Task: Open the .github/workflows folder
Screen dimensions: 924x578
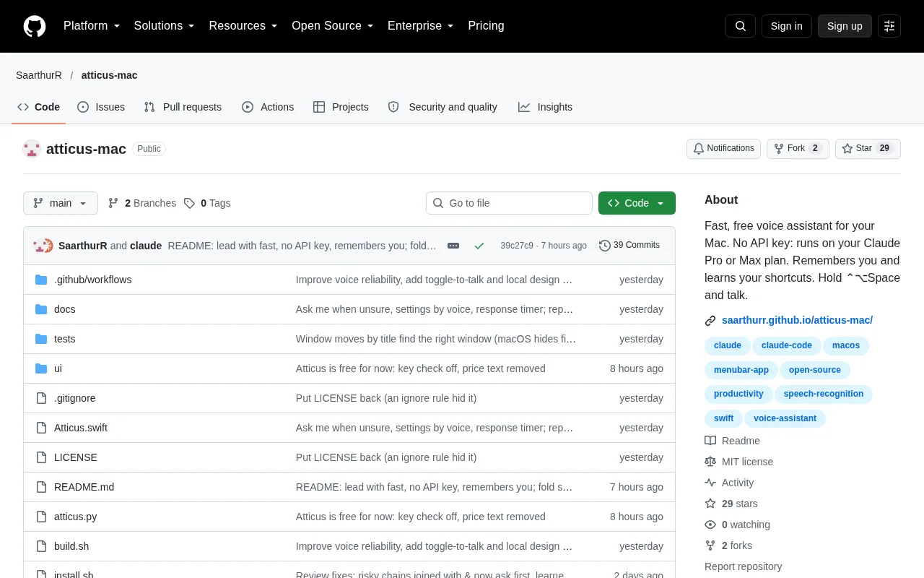Action: (x=92, y=280)
